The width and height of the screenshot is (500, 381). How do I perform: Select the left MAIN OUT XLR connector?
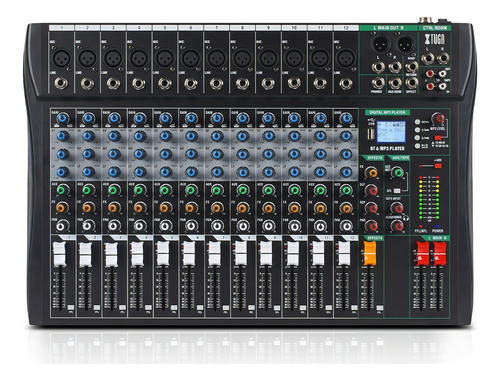tap(380, 44)
